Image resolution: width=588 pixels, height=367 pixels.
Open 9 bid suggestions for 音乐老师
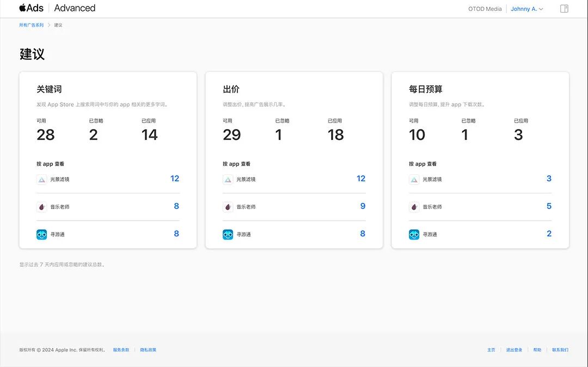pyautogui.click(x=363, y=206)
